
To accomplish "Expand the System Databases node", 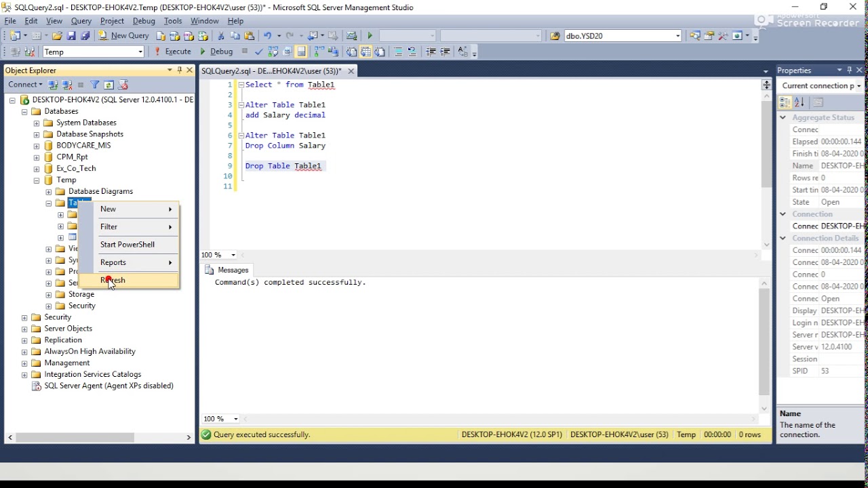I will (x=37, y=123).
